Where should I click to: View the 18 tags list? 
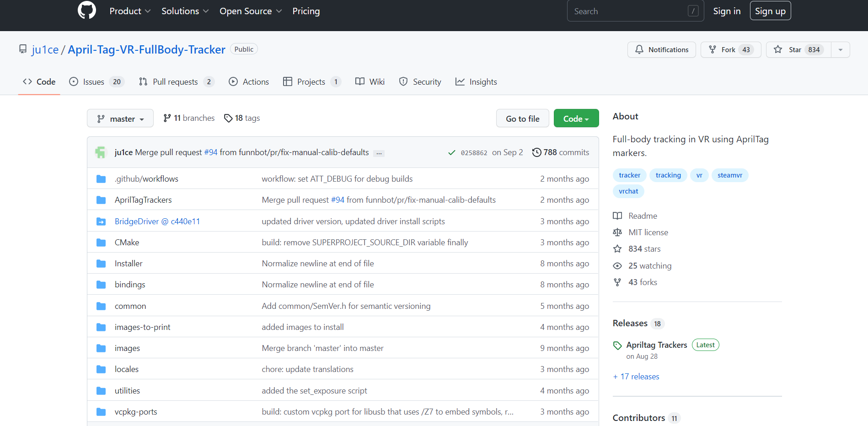tap(242, 118)
